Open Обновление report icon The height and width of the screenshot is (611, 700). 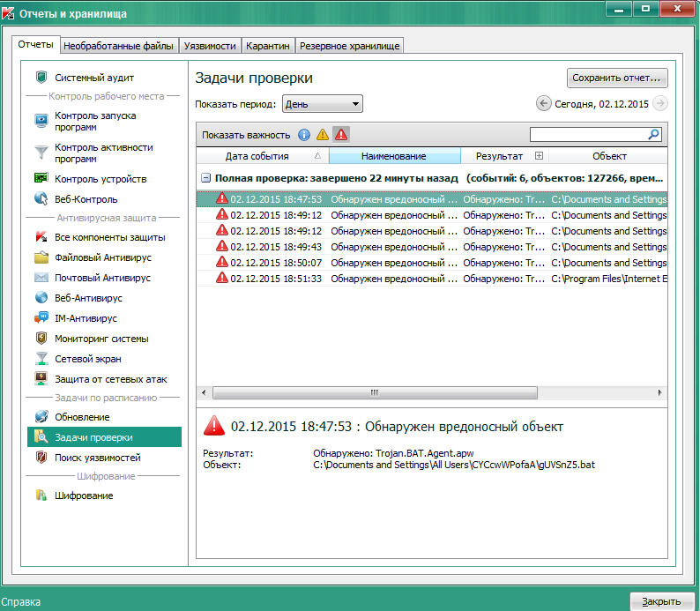(41, 417)
